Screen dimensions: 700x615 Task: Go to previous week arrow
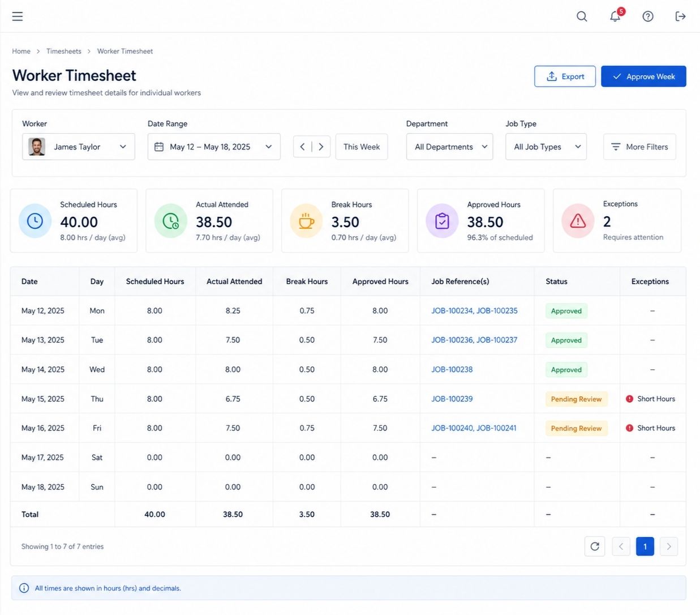(x=303, y=147)
